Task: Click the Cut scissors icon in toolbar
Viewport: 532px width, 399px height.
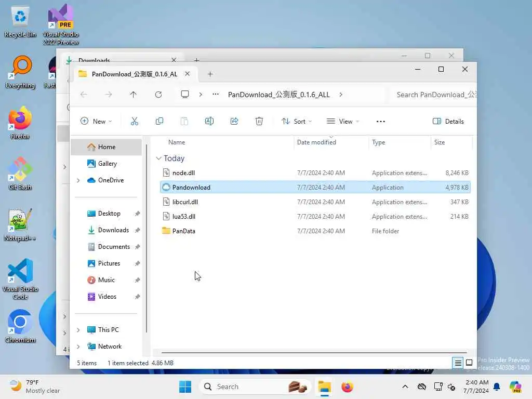Action: pyautogui.click(x=135, y=121)
